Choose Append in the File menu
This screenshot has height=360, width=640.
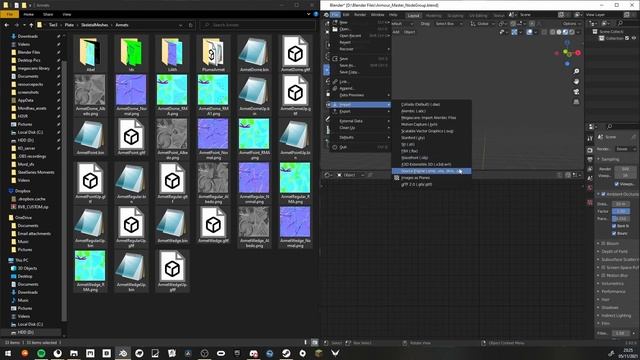360,88
